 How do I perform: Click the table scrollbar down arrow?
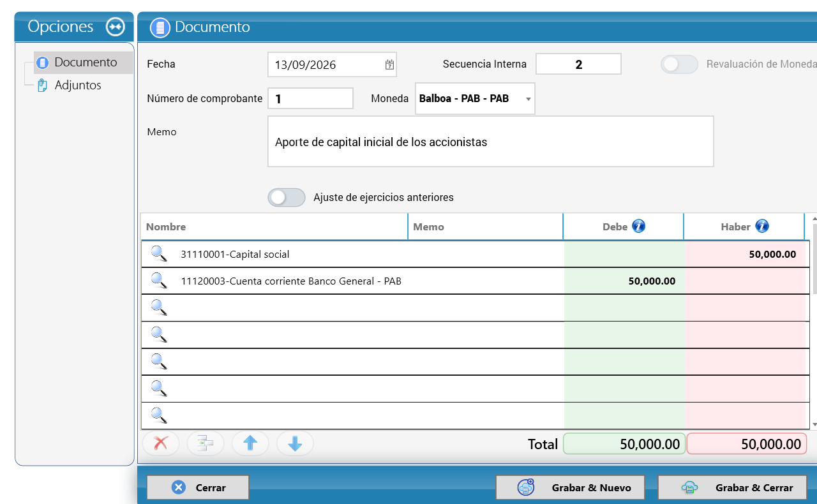814,424
